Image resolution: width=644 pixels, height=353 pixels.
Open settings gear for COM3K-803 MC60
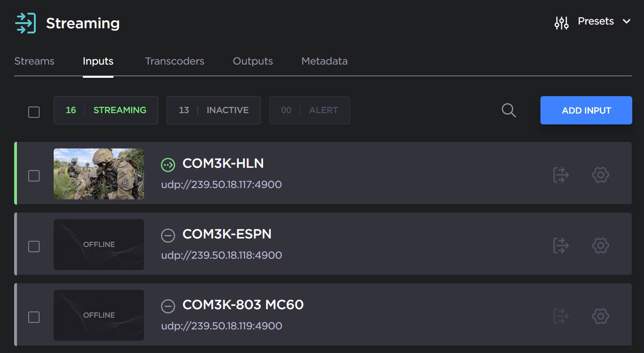pos(600,316)
